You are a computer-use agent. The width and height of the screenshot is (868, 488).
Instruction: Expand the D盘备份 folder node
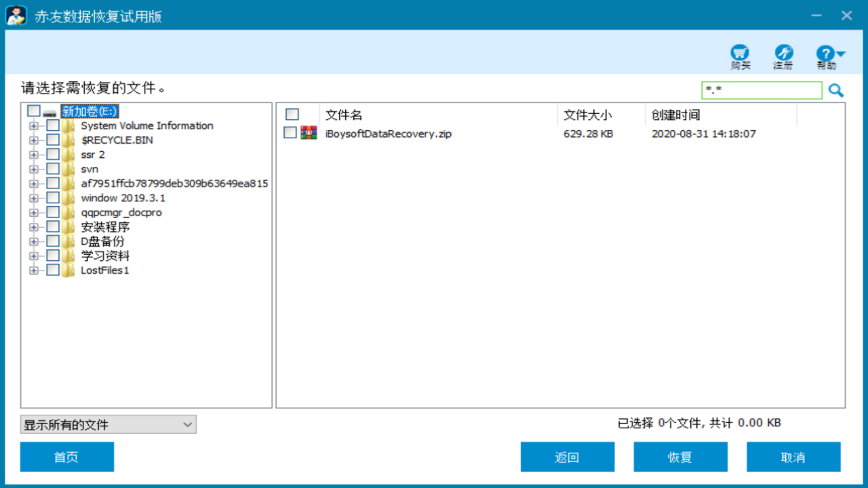pos(34,241)
